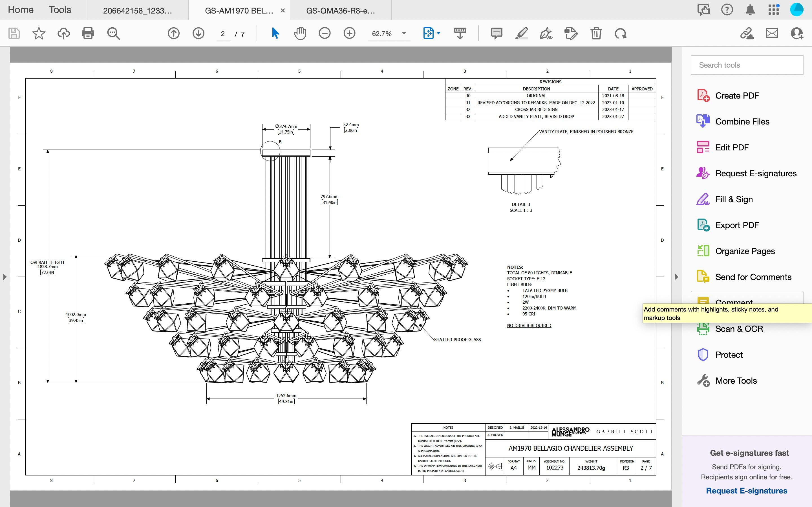This screenshot has height=507, width=812.
Task: Activate the arrow Selection tool
Action: click(275, 34)
